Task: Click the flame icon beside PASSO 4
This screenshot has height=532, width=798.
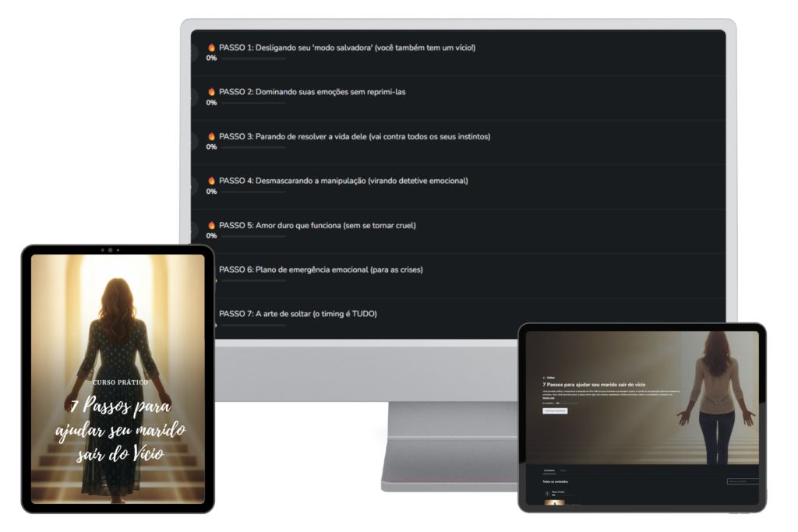Action: [211, 181]
